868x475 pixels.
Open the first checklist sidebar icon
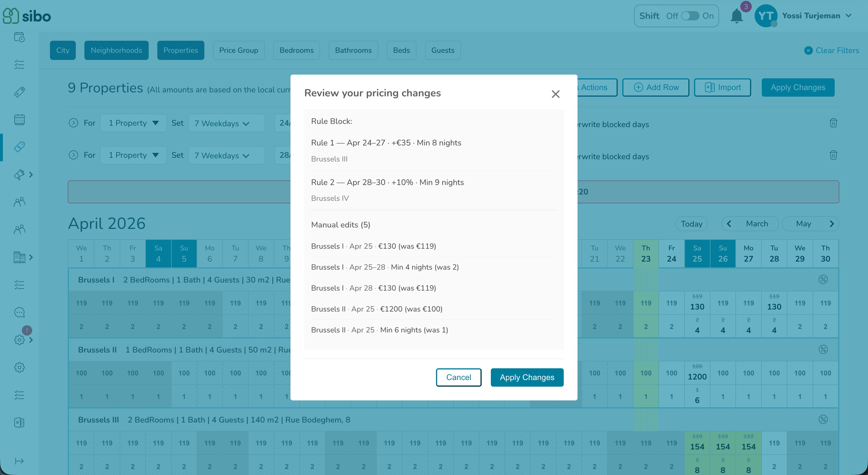pyautogui.click(x=19, y=64)
